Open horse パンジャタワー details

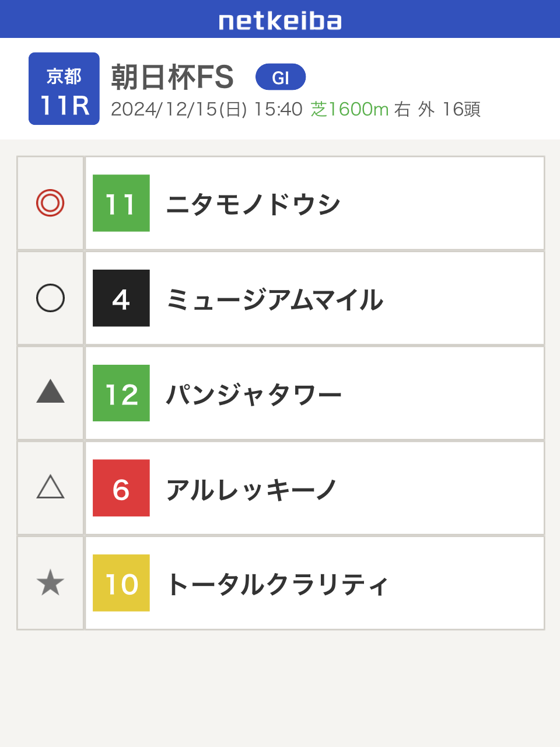254,394
